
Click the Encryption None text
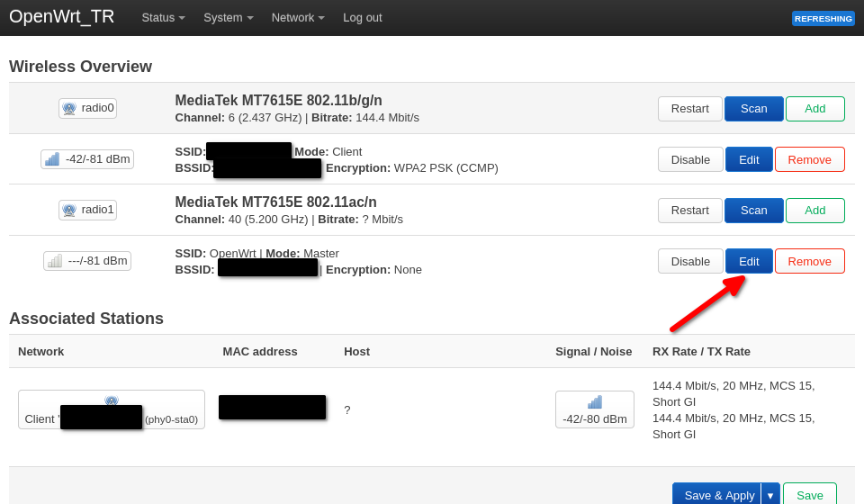[373, 270]
